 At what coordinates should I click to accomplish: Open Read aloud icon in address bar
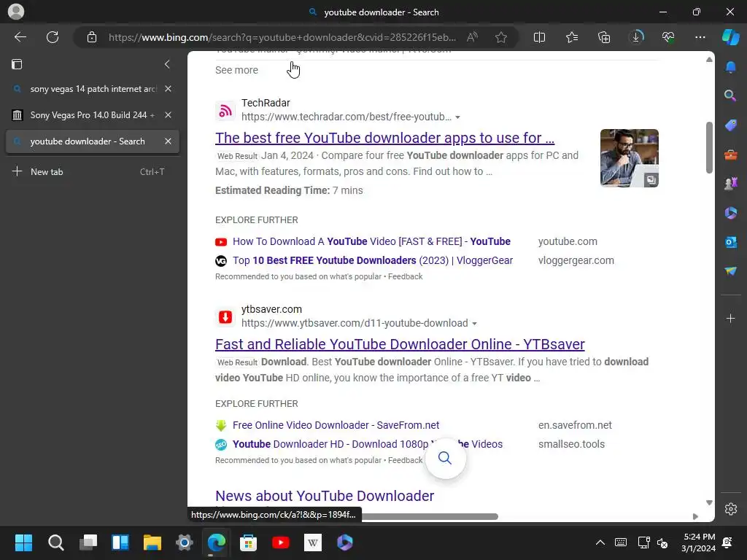[472, 37]
